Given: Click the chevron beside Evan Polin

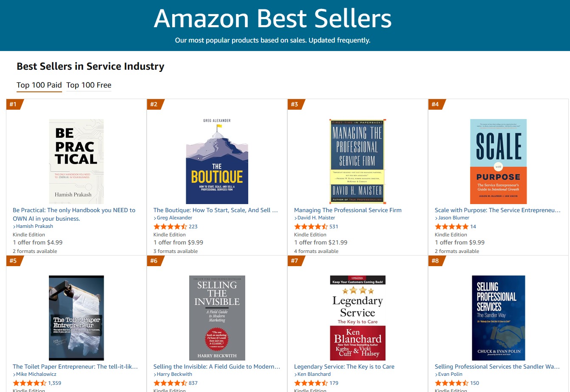Looking at the screenshot, I should click(436, 374).
